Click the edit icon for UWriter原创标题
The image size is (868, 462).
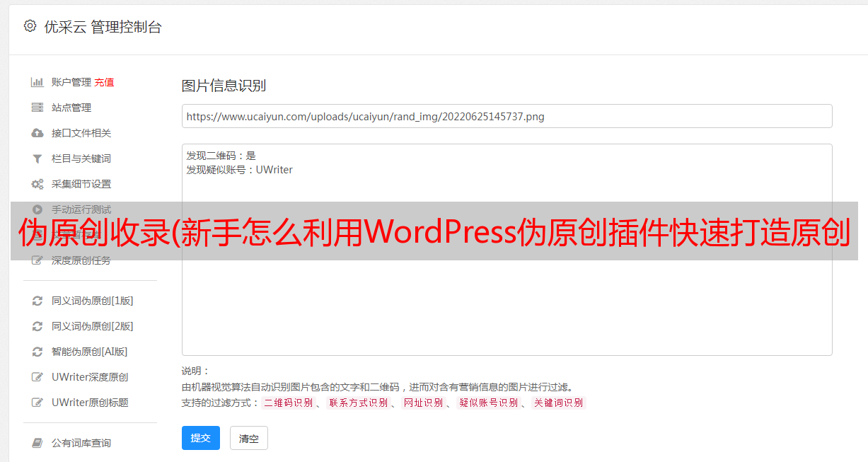pos(37,403)
